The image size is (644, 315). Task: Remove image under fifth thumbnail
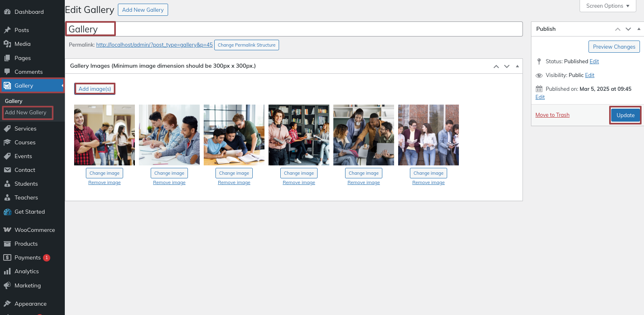tap(364, 182)
